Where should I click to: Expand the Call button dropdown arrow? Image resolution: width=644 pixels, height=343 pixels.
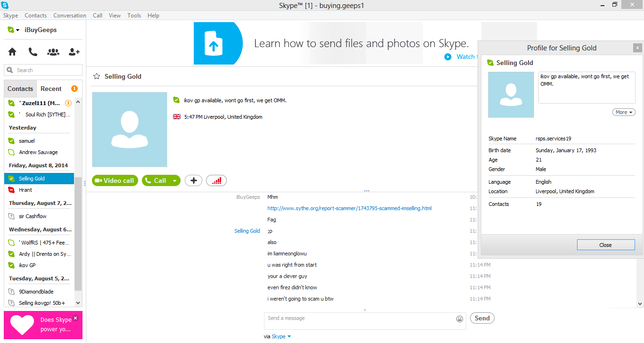tap(175, 180)
